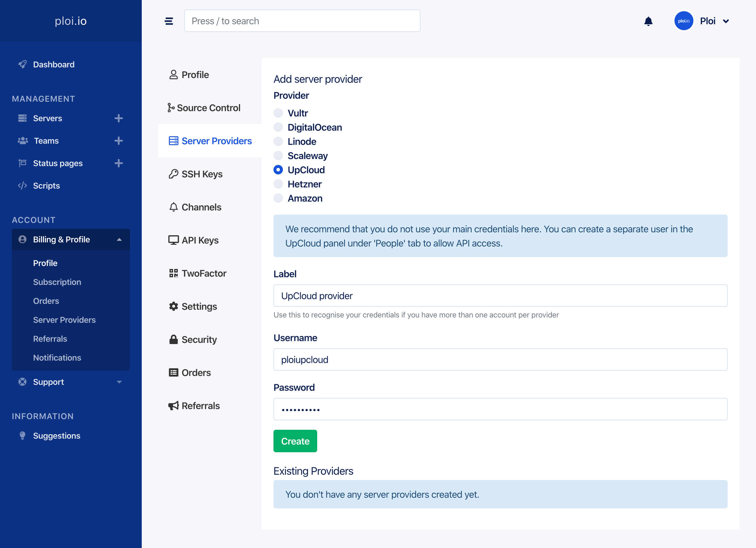Collapse the Billing & Profile section
The width and height of the screenshot is (756, 548).
[119, 240]
